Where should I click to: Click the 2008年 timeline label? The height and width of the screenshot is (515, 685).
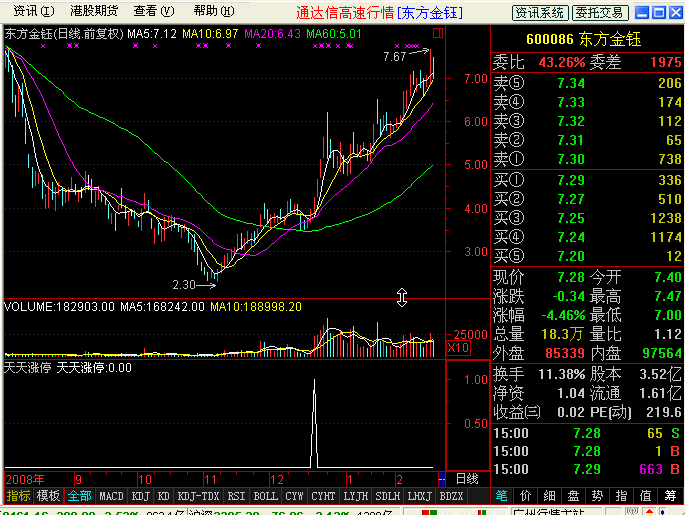[24, 480]
